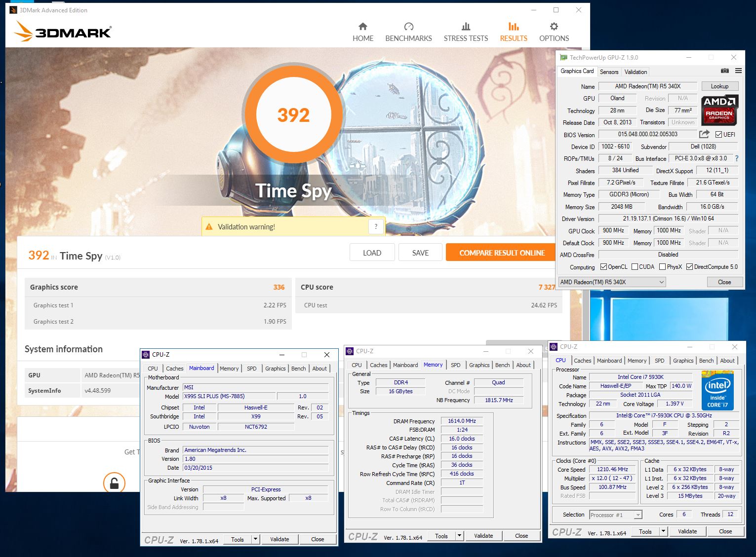Click the SAVE button in 3DMark
The height and width of the screenshot is (557, 756).
[x=420, y=253]
